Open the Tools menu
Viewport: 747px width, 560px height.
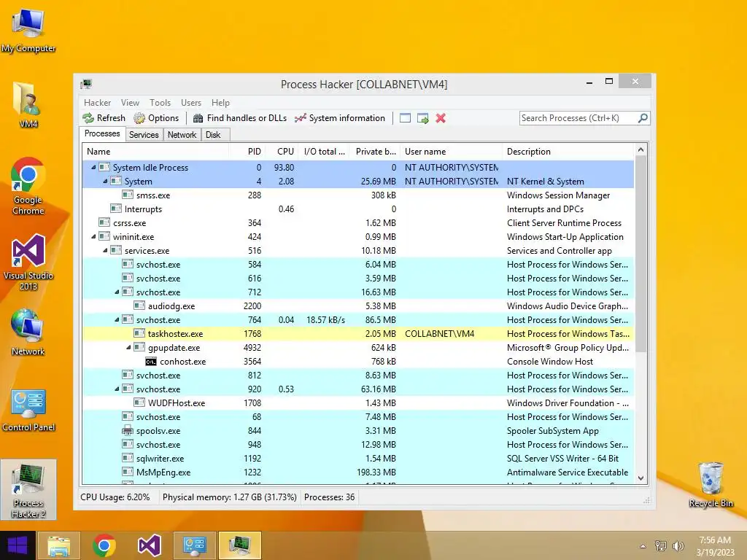[160, 103]
